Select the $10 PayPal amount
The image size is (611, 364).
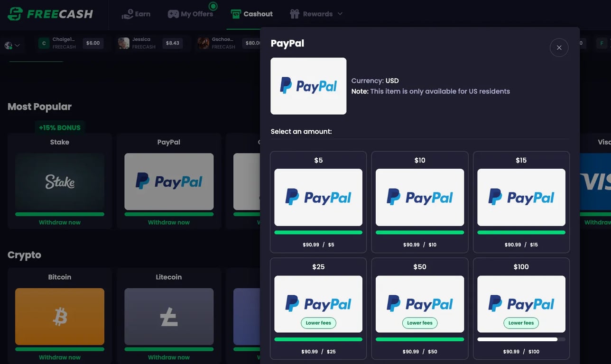tap(420, 202)
